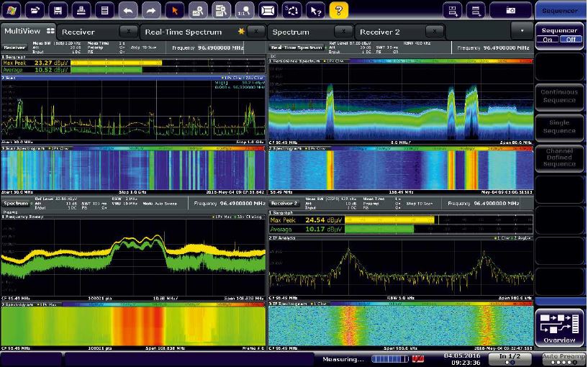The image size is (588, 367).
Task: Save with the floppy disk icon
Action: (x=59, y=10)
